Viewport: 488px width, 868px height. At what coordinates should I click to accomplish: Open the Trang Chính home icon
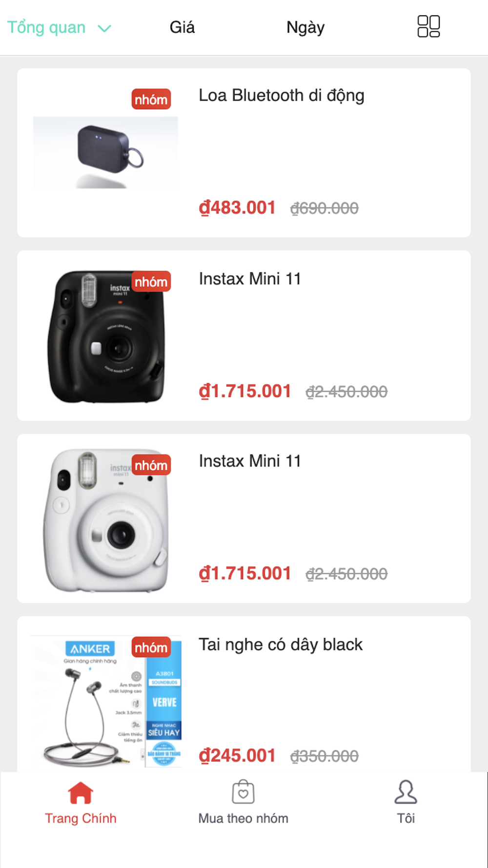pyautogui.click(x=81, y=792)
